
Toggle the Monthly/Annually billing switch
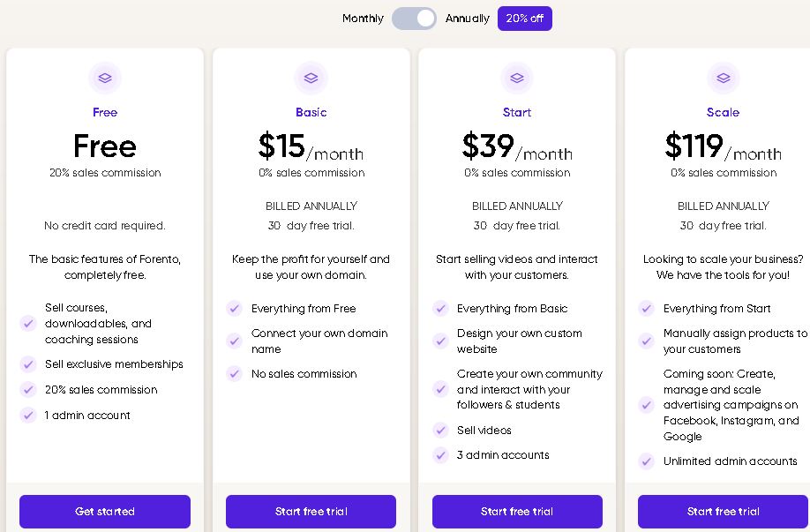click(x=414, y=19)
